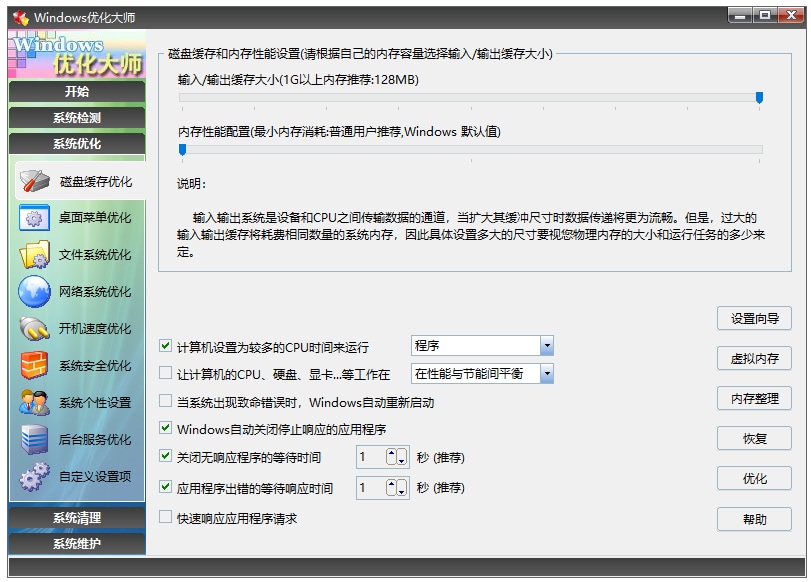Click the 内存性能配置 slider thumb
Screen dimensions: 811x582
point(182,150)
